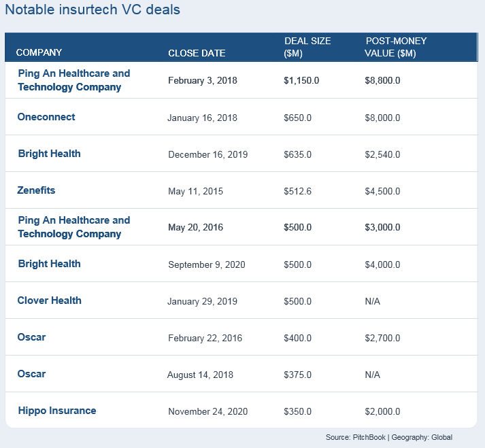Open the Oneconnect company link
485x448 pixels.
click(46, 117)
